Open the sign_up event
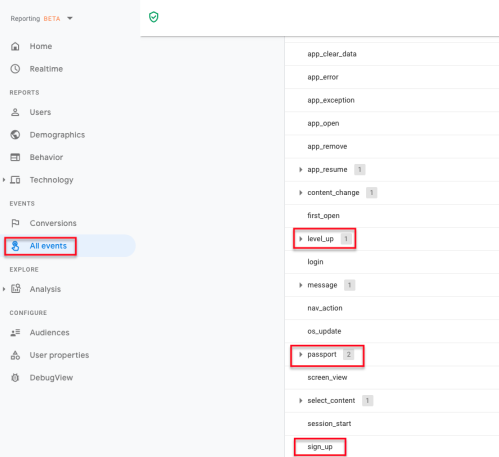The width and height of the screenshot is (499, 457). point(320,447)
